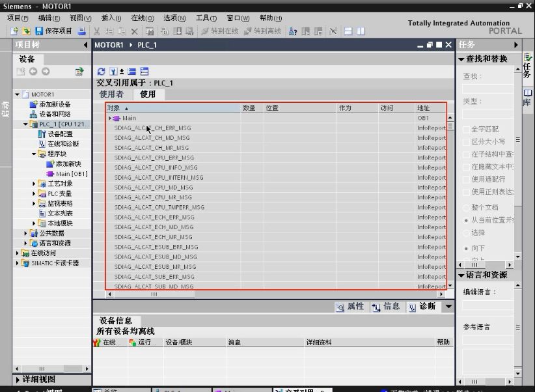Image resolution: width=535 pixels, height=392 pixels.
Task: Collapse the 项目树 panel arrow
Action: click(85, 45)
